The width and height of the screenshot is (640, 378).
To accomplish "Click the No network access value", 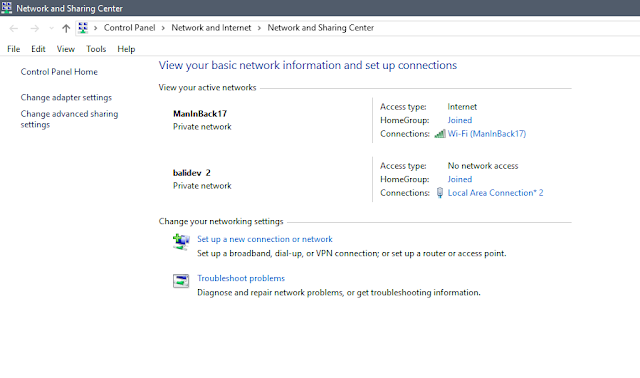I will coord(483,166).
